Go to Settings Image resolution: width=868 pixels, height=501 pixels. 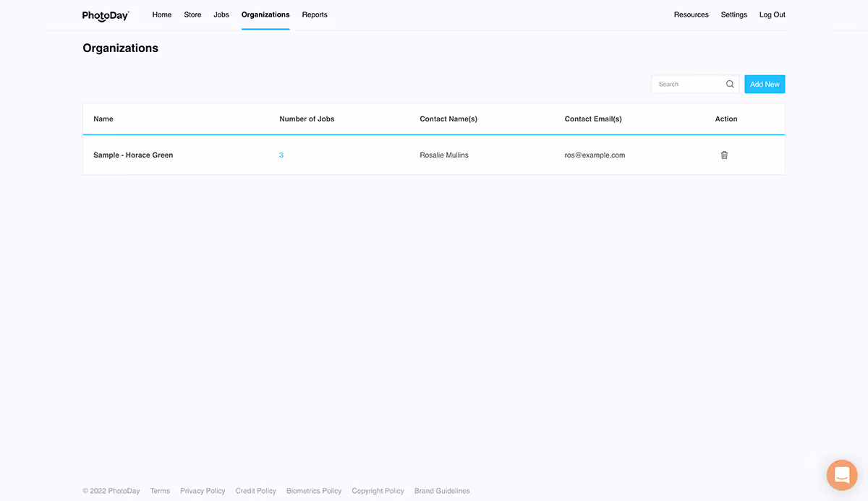pyautogui.click(x=734, y=14)
